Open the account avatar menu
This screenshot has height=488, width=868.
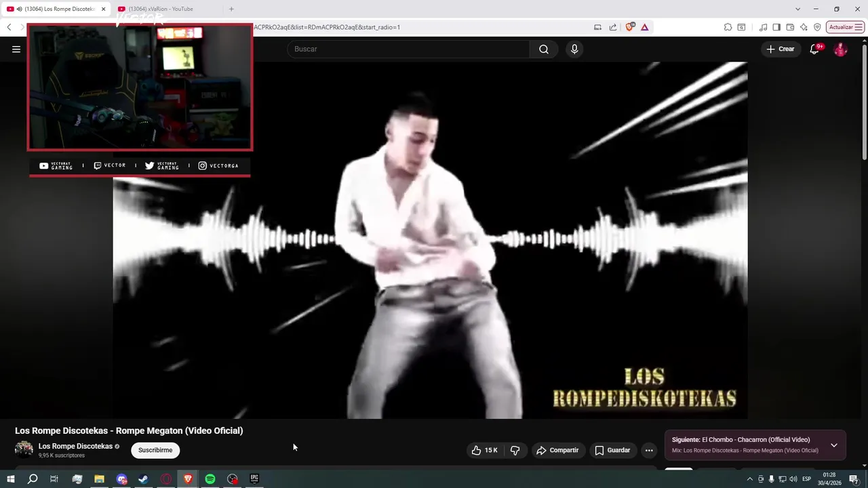[841, 49]
